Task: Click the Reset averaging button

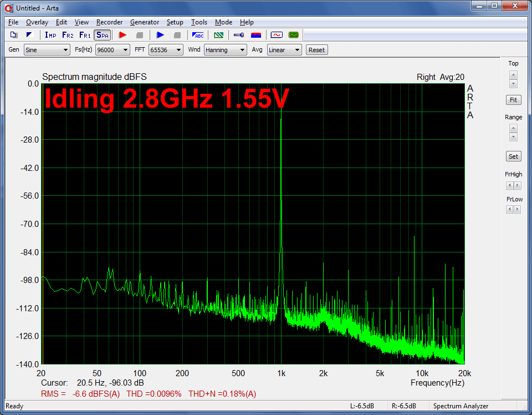Action: point(316,50)
